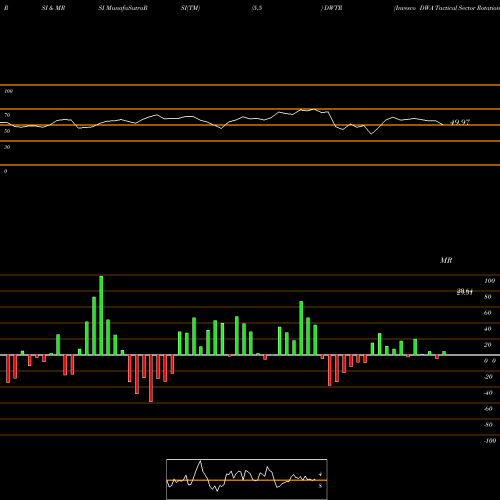Viewport: 500px width, 500px height.
Task: Click the MR axis label -100
Action: pos(489,441)
